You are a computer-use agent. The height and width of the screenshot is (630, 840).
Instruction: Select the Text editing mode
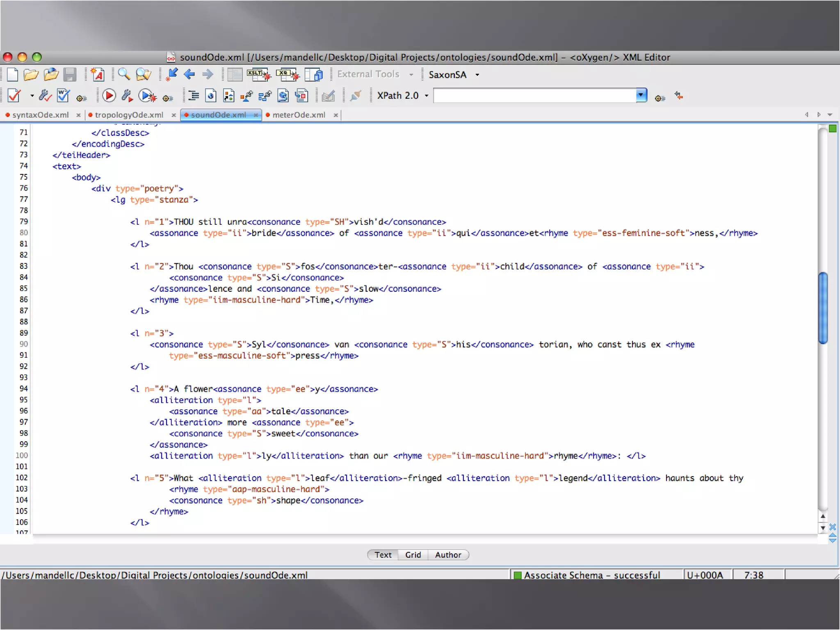pos(383,555)
